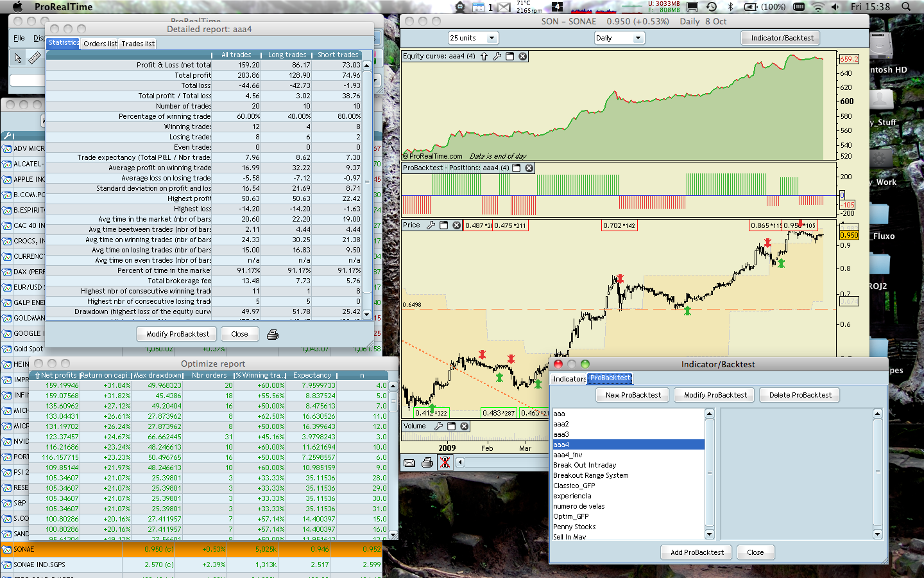Open the Daily timeframe dropdown
The height and width of the screenshot is (578, 924).
[x=619, y=38]
